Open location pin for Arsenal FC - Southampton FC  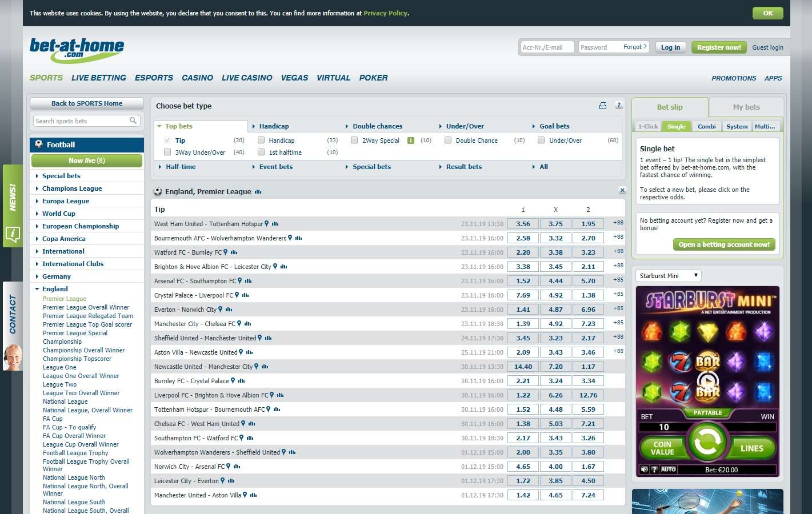point(239,281)
